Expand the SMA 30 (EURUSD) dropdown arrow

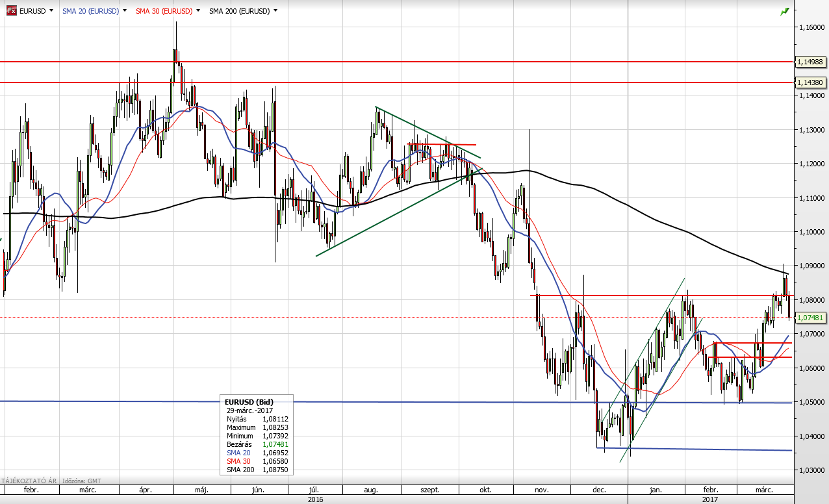click(198, 11)
